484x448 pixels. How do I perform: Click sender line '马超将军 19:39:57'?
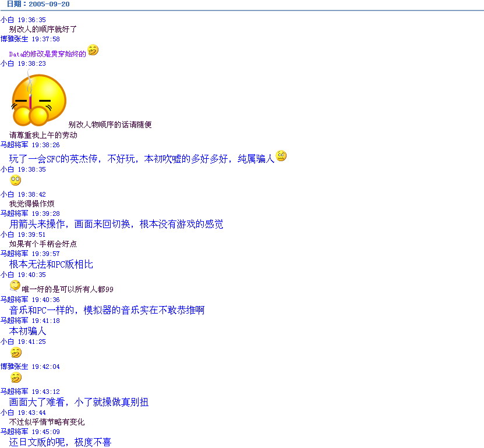tap(30, 254)
